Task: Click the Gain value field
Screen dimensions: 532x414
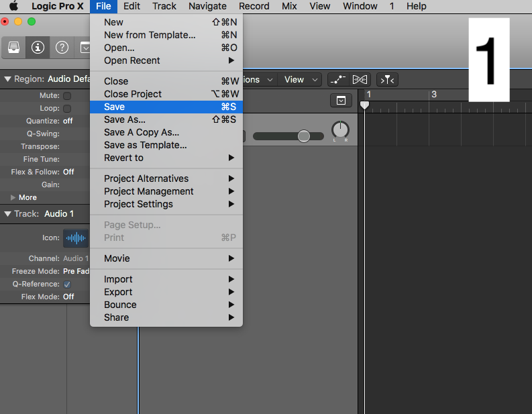Action: 76,185
